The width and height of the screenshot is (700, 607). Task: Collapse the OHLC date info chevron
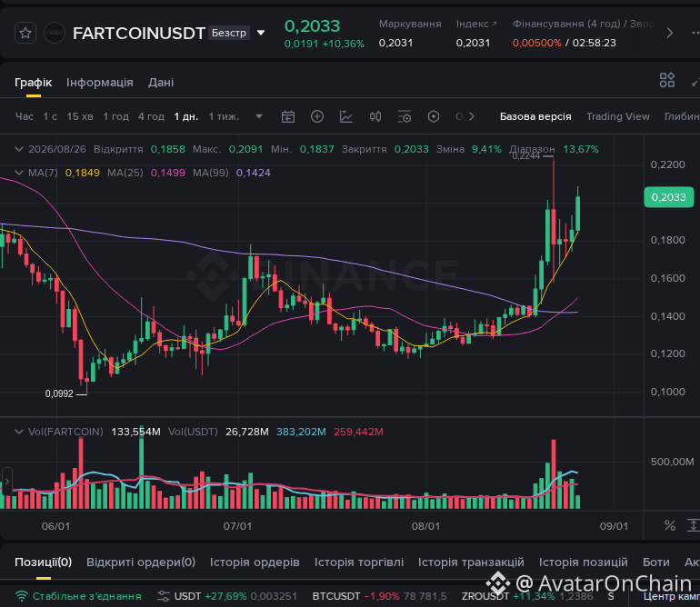(x=19, y=149)
